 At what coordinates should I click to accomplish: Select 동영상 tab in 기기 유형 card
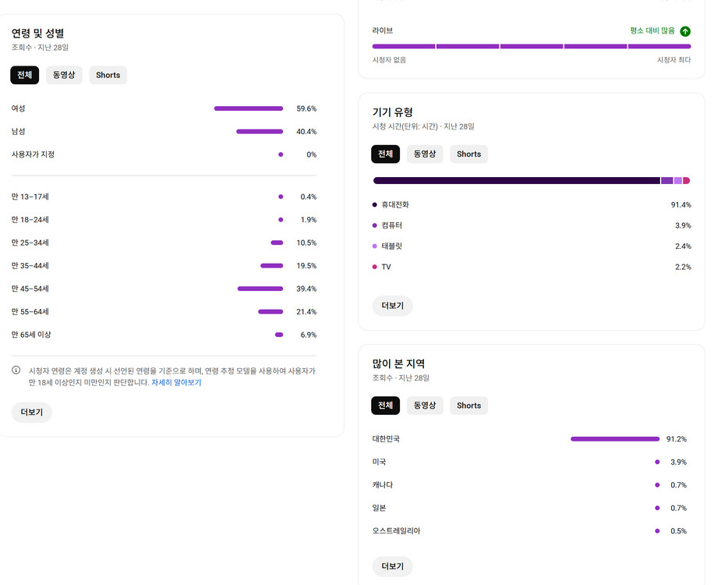point(425,154)
